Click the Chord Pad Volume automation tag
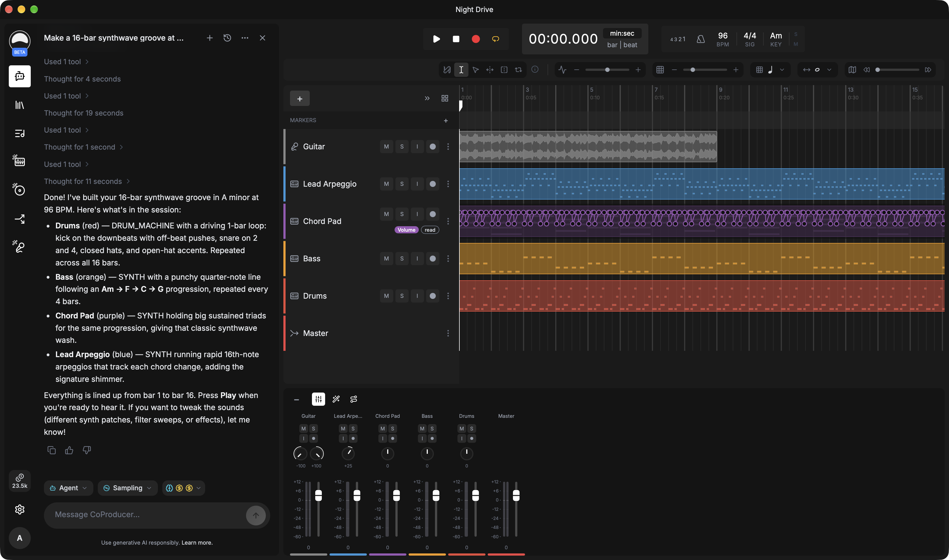949x560 pixels. coord(407,230)
